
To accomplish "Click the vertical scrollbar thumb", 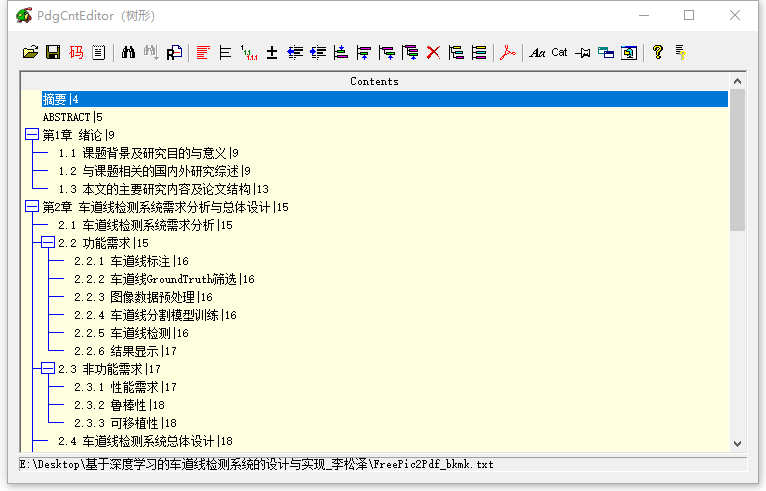I will tap(737, 160).
